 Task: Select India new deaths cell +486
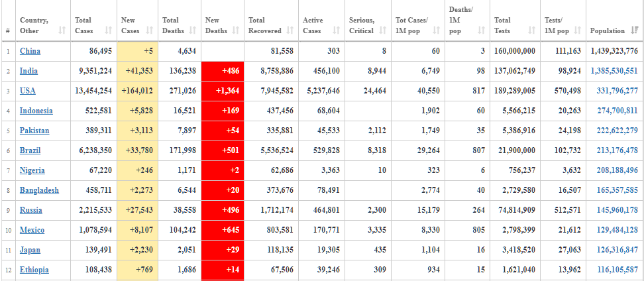tap(223, 71)
